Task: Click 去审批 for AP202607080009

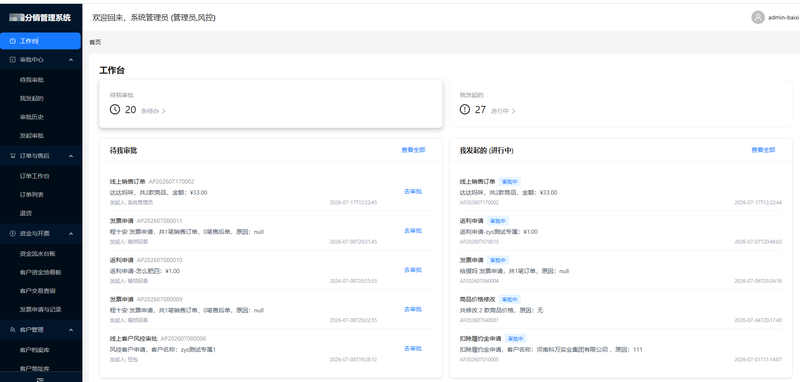Action: (413, 309)
